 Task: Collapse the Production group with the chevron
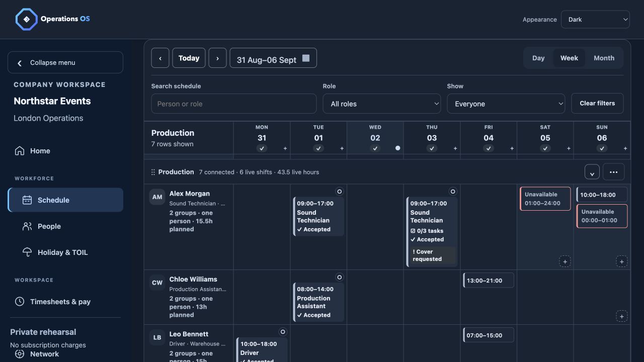pyautogui.click(x=592, y=172)
